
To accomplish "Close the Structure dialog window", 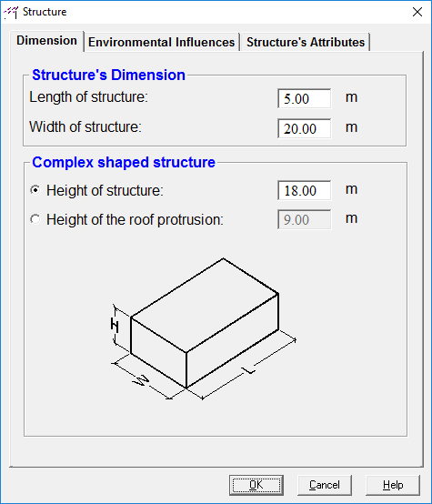I will (x=417, y=12).
